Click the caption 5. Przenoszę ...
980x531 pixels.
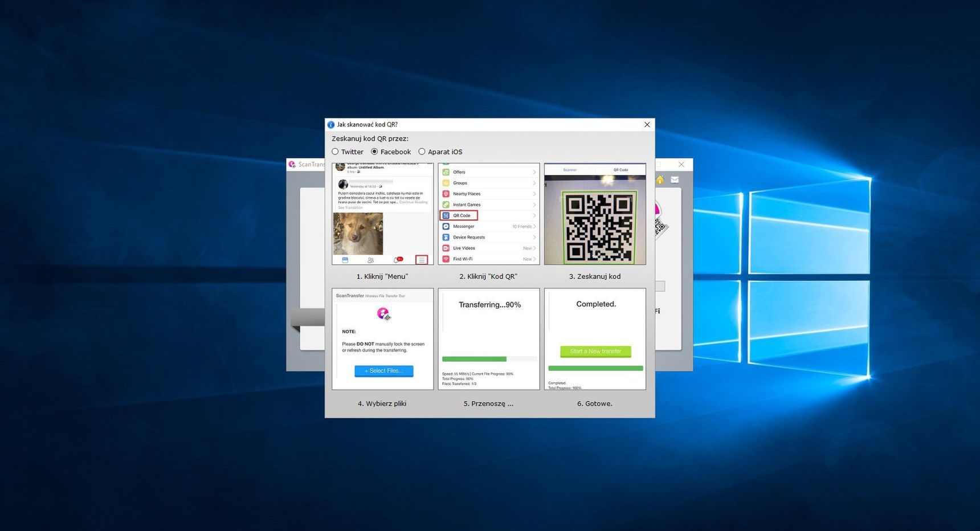pyautogui.click(x=488, y=404)
